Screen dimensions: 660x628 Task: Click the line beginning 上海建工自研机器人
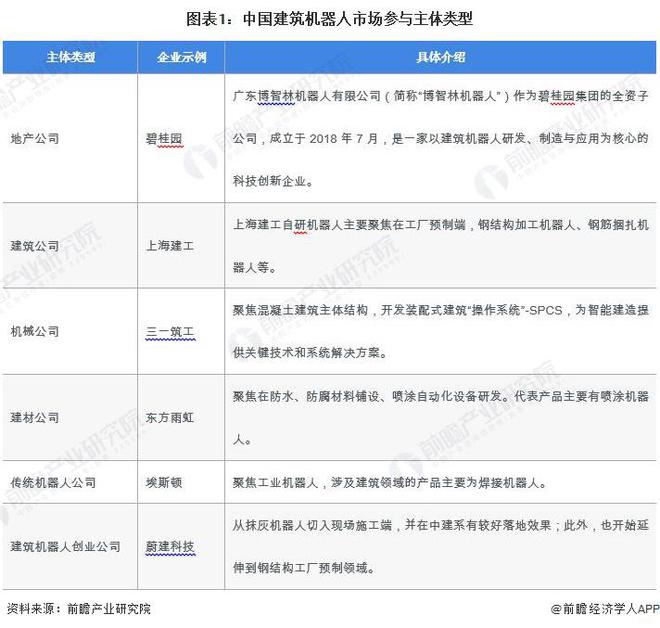click(440, 225)
